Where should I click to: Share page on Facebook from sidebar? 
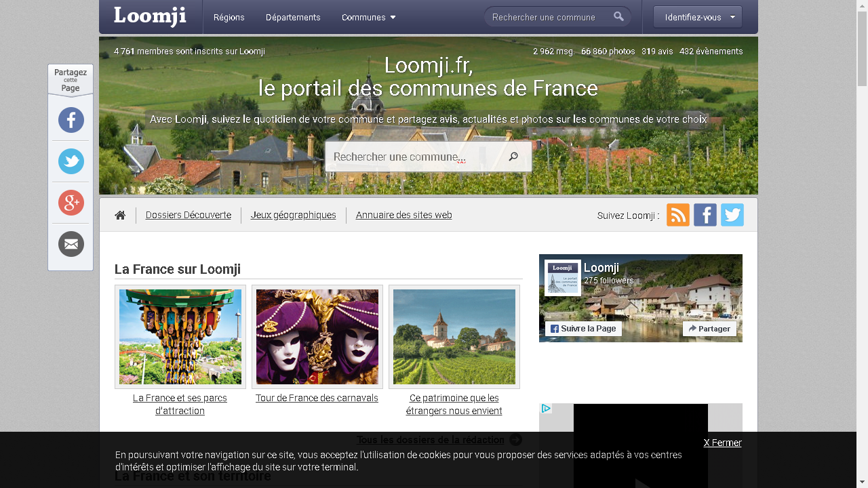coord(71,120)
